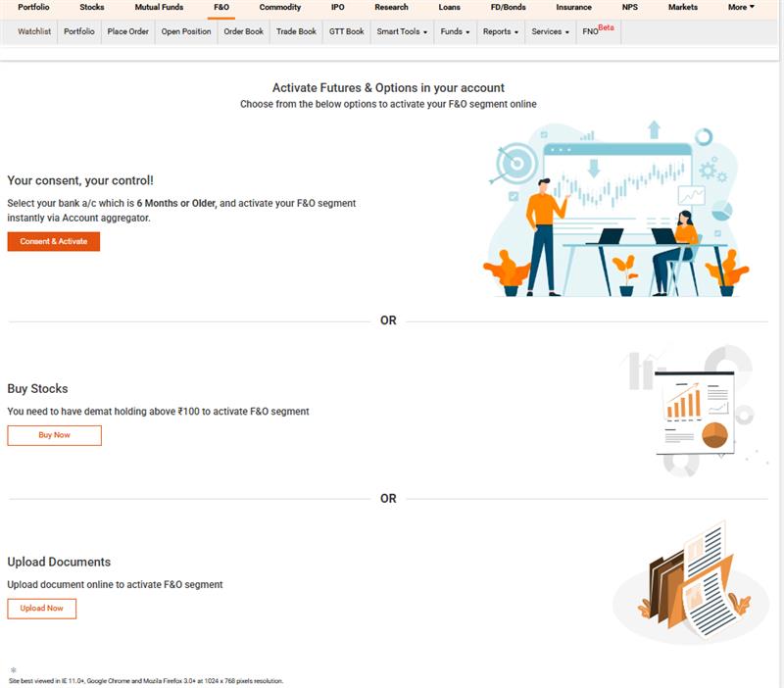Viewport: 784px width, 688px height.
Task: Open the IPO menu item
Action: point(338,7)
